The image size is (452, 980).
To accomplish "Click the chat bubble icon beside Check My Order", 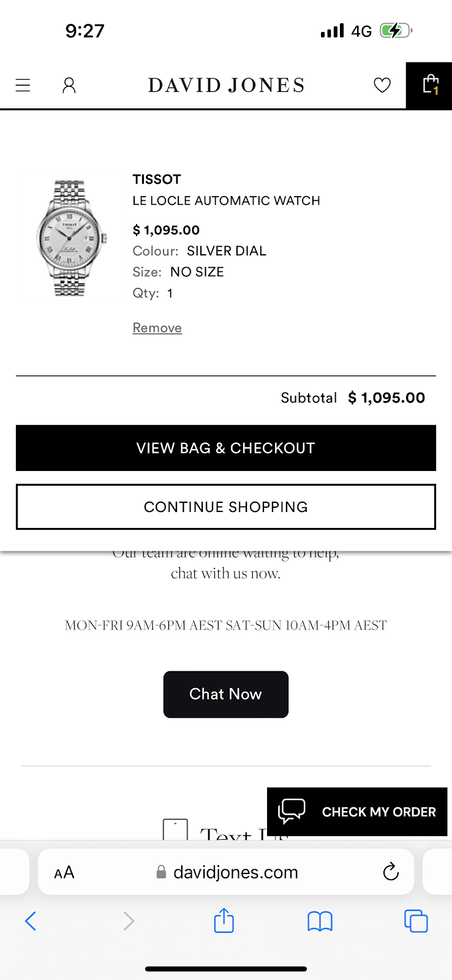I will [x=292, y=812].
